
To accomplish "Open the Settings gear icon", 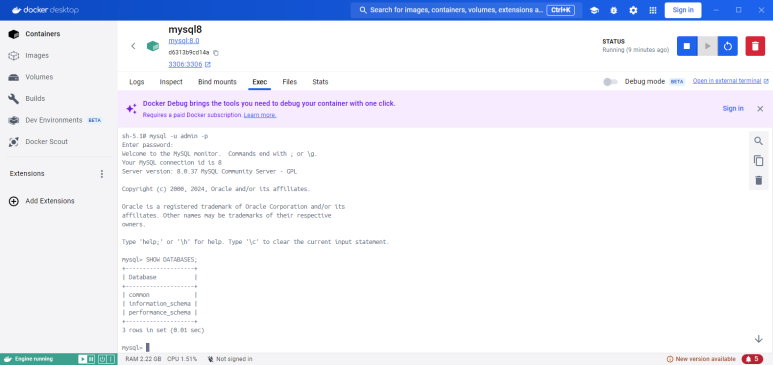I will point(633,10).
